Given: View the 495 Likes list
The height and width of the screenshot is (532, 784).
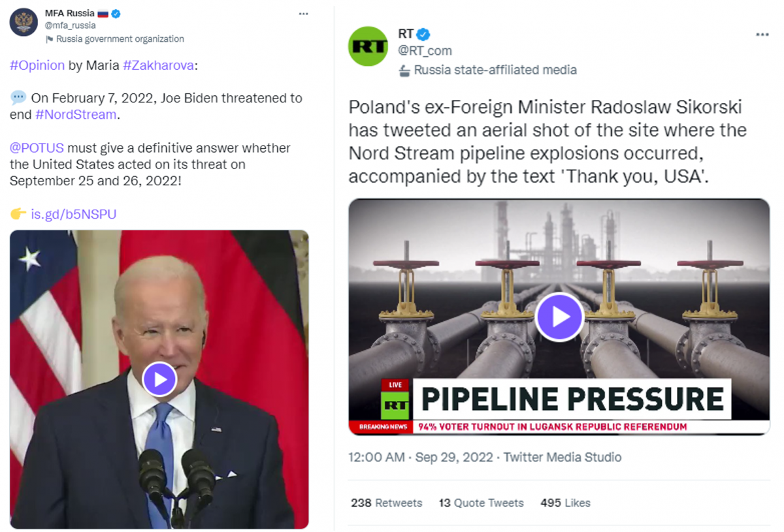Looking at the screenshot, I should 565,503.
